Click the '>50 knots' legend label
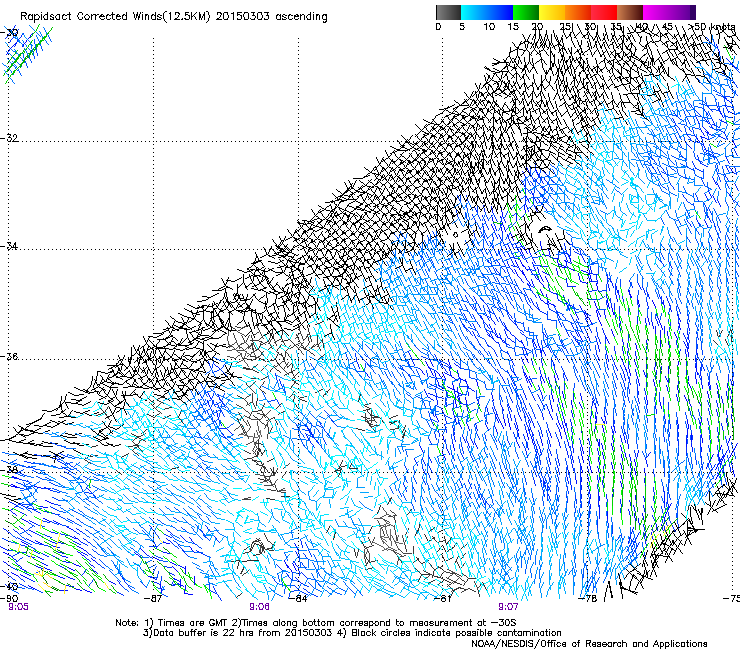Image resolution: width=740 pixels, height=650 pixels. click(x=714, y=27)
